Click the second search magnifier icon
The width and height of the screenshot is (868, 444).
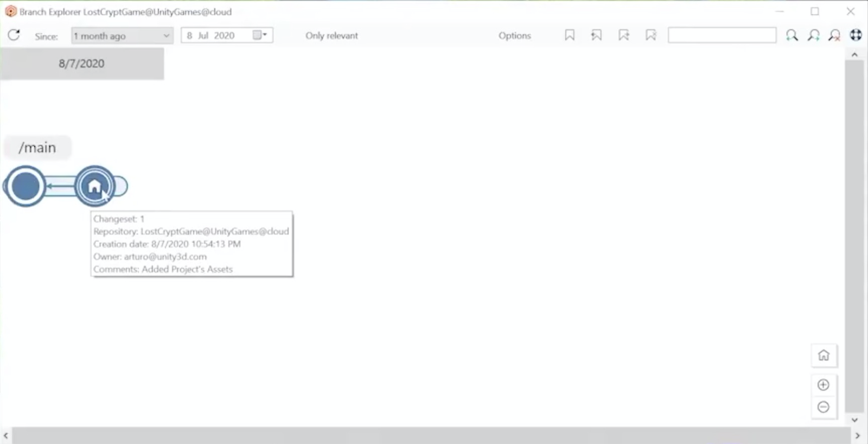[x=814, y=36]
